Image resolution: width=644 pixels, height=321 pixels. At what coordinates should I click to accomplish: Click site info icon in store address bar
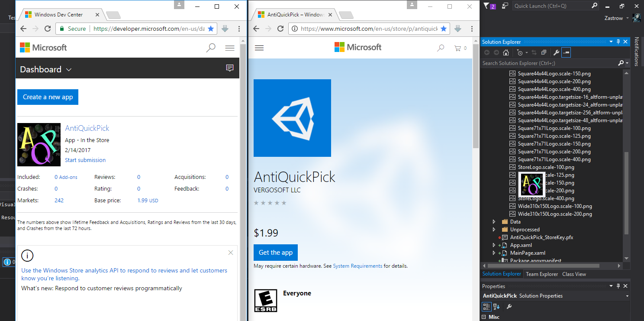[295, 29]
